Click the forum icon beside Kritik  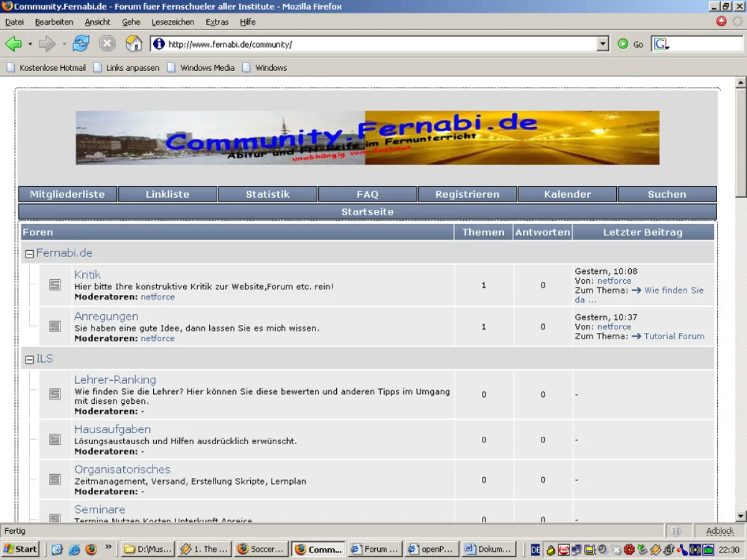coord(55,285)
